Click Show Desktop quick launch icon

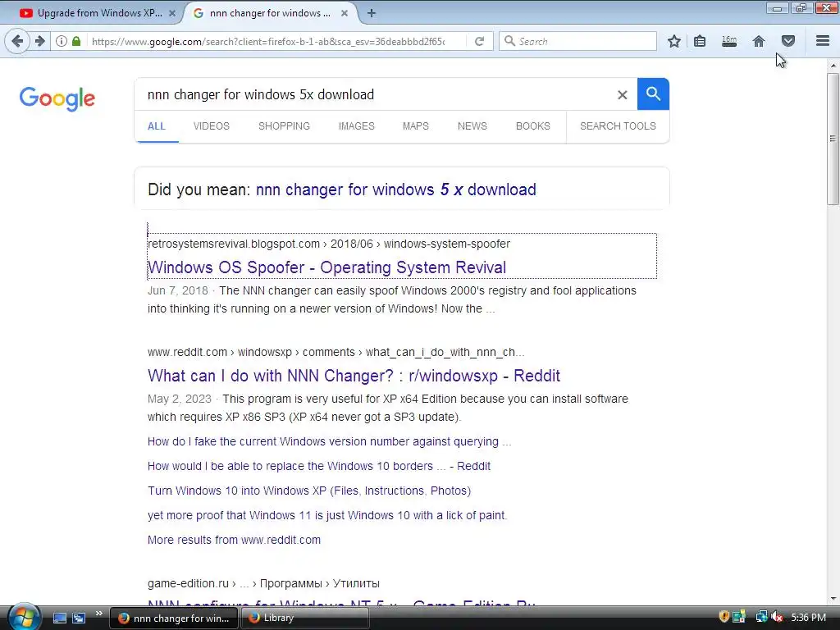click(x=59, y=618)
